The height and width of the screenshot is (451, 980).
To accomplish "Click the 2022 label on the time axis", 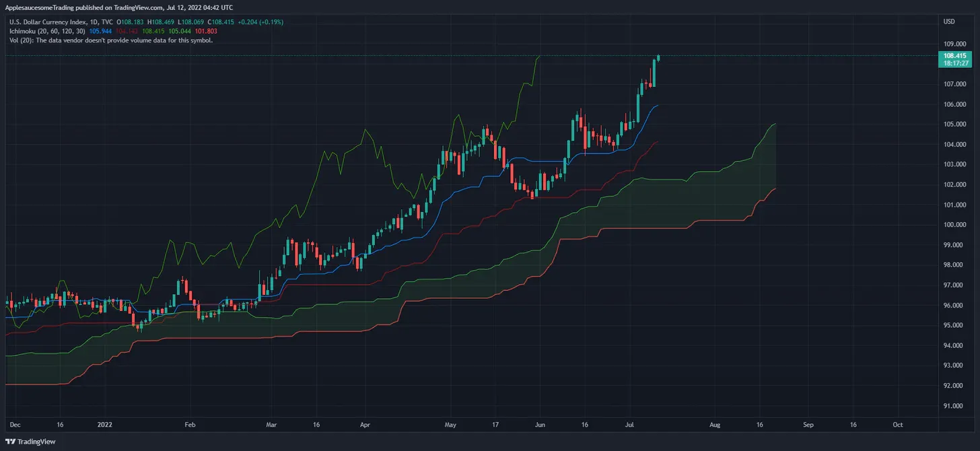I will [x=104, y=425].
